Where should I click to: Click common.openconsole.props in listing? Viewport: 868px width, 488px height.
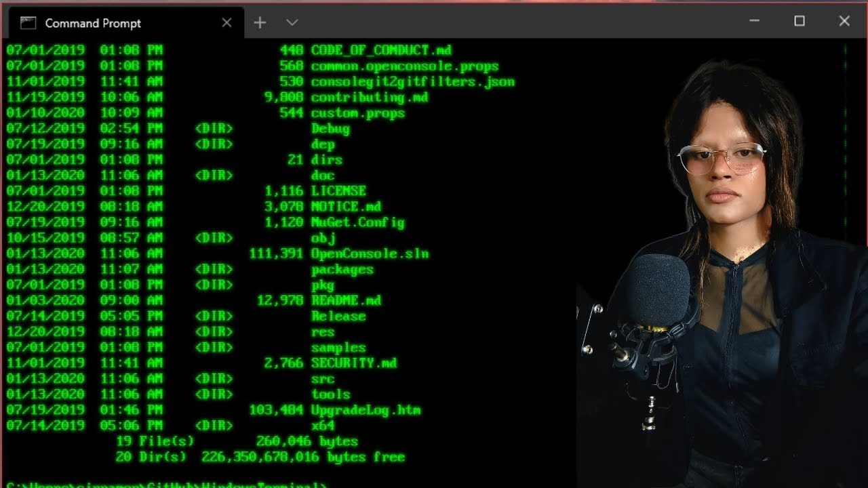[405, 66]
